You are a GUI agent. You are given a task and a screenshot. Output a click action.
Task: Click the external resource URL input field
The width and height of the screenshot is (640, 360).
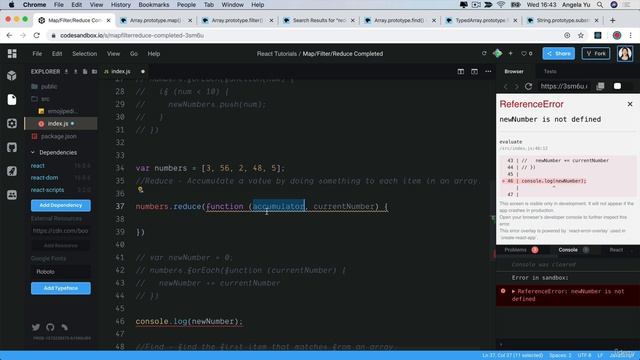pos(61,231)
